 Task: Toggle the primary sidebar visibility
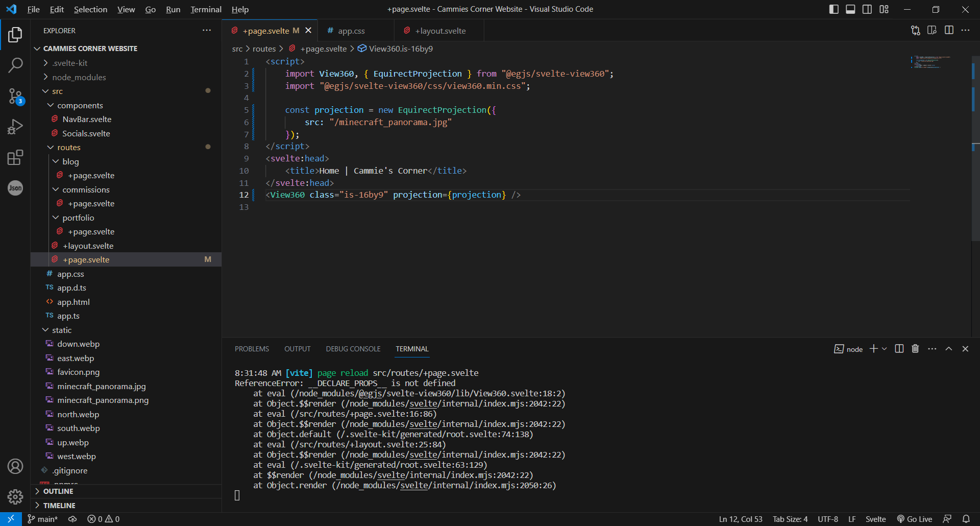coord(834,9)
